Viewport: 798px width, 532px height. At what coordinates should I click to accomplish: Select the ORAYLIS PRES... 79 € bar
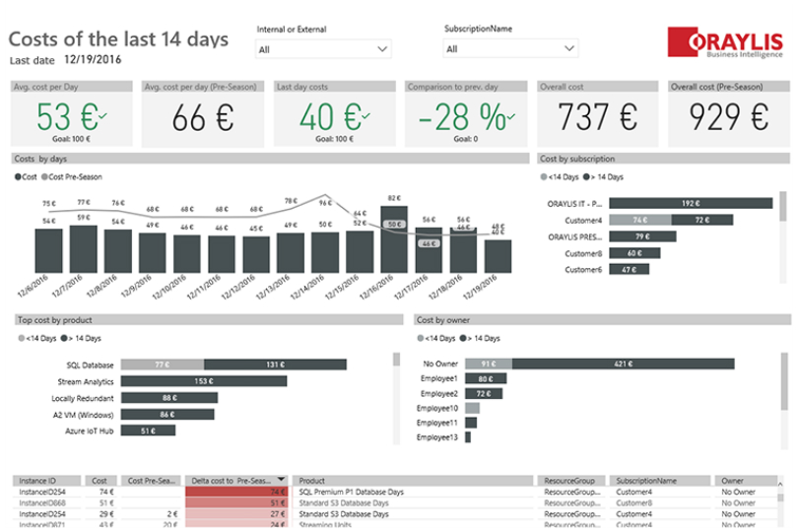[x=642, y=236]
